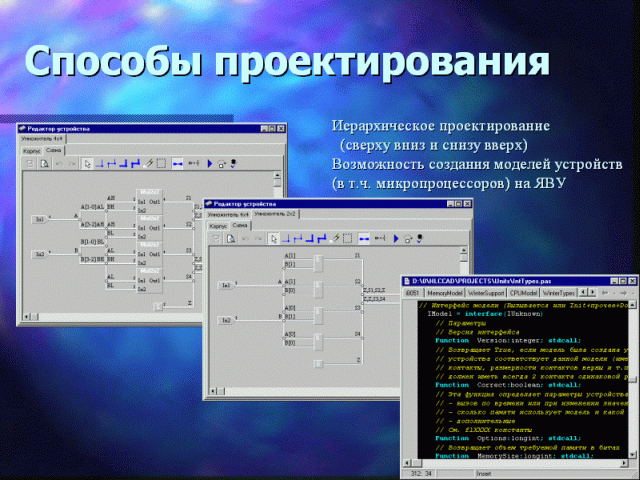Open the MemoryModel tab in code editor

click(447, 293)
